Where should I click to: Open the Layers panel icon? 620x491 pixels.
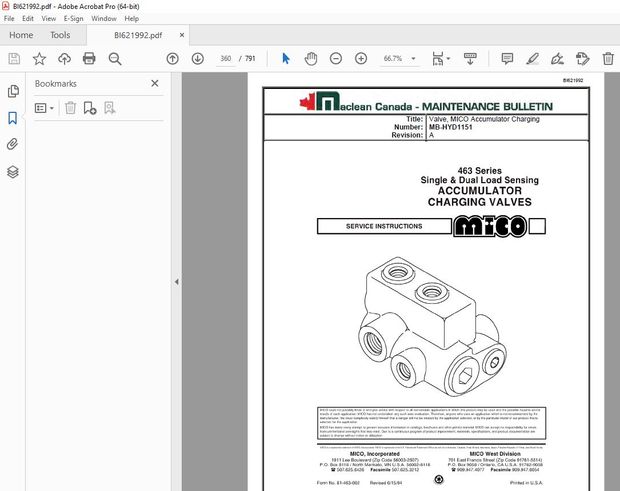click(13, 172)
